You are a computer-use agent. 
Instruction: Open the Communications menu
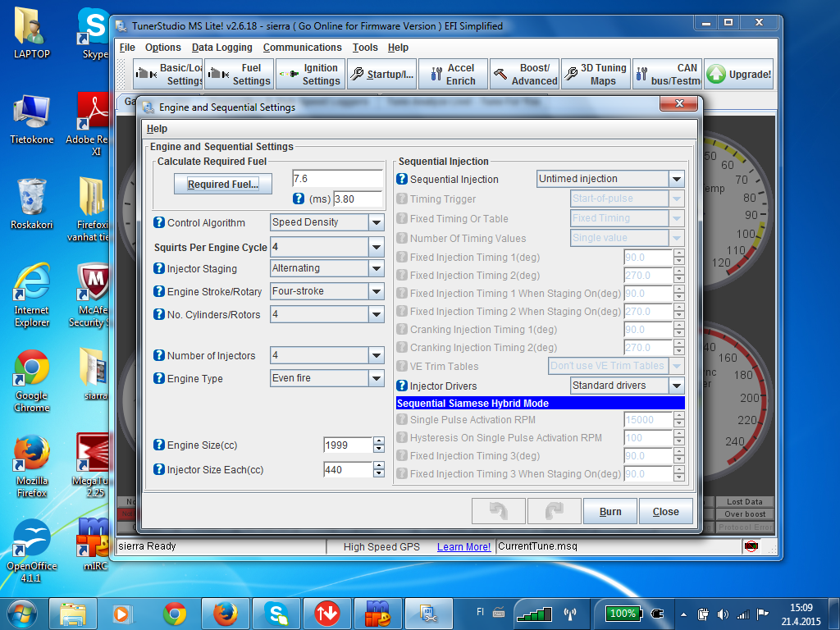pos(302,47)
